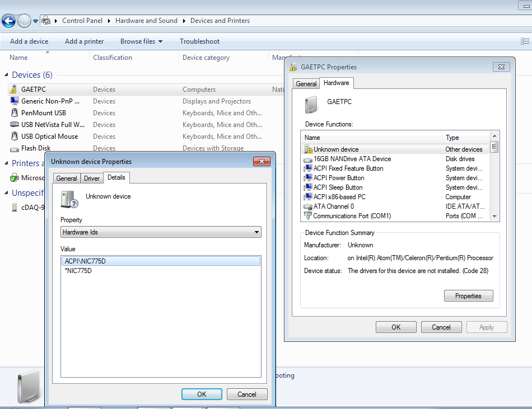Click the ACPI Sleep Button icon
The width and height of the screenshot is (532, 409).
(308, 187)
